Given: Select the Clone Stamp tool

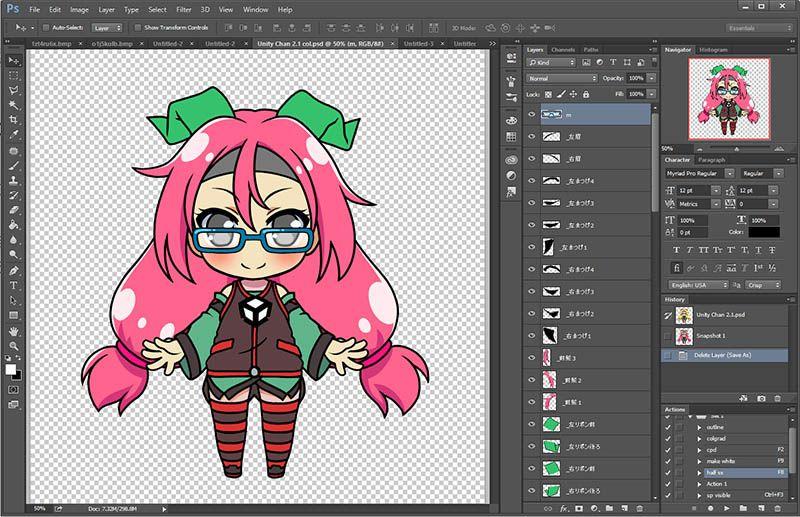Looking at the screenshot, I should point(13,180).
